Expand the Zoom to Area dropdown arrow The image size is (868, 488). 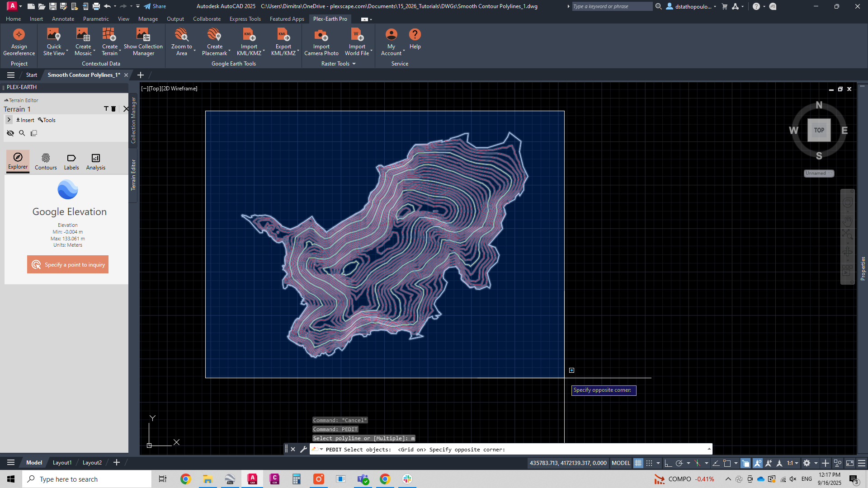coord(194,51)
